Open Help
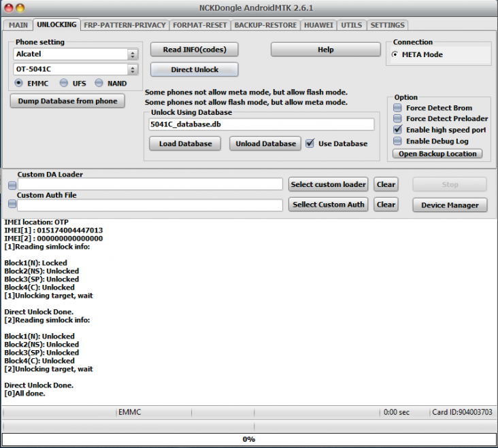Image resolution: width=498 pixels, height=448 pixels. pyautogui.click(x=326, y=50)
